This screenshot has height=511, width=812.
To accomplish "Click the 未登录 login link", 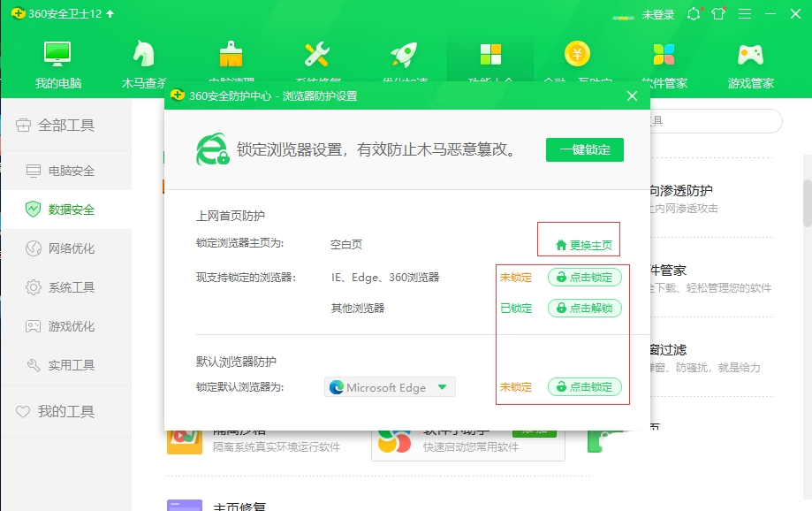I will point(657,14).
